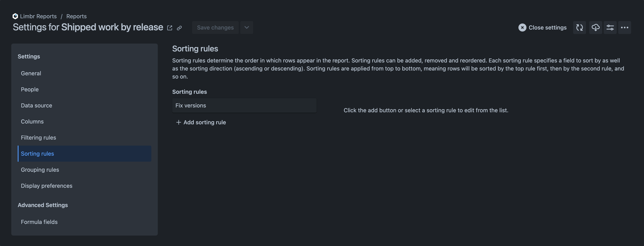Open the Grouping rules section
Image resolution: width=644 pixels, height=246 pixels.
click(40, 169)
